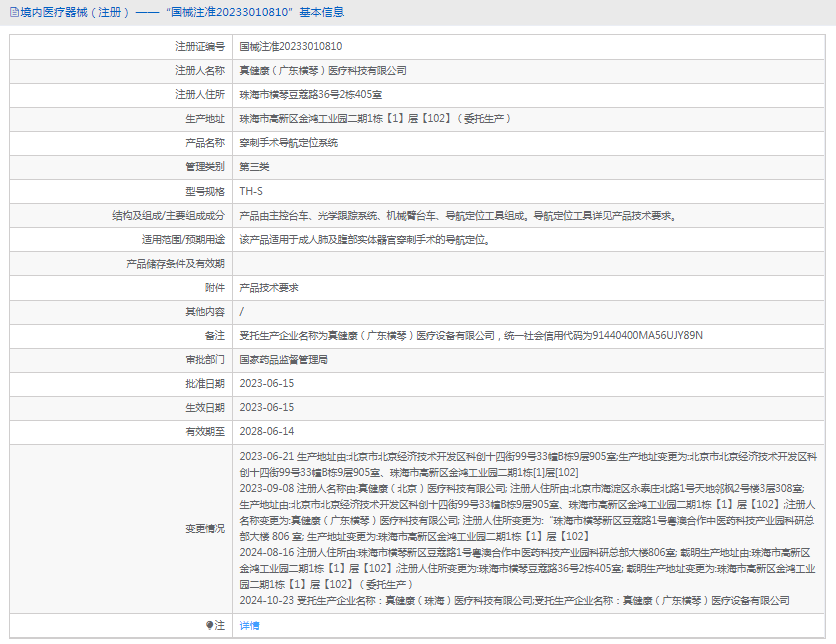Click the 型号规格 label
This screenshot has width=836, height=644.
[x=205, y=191]
